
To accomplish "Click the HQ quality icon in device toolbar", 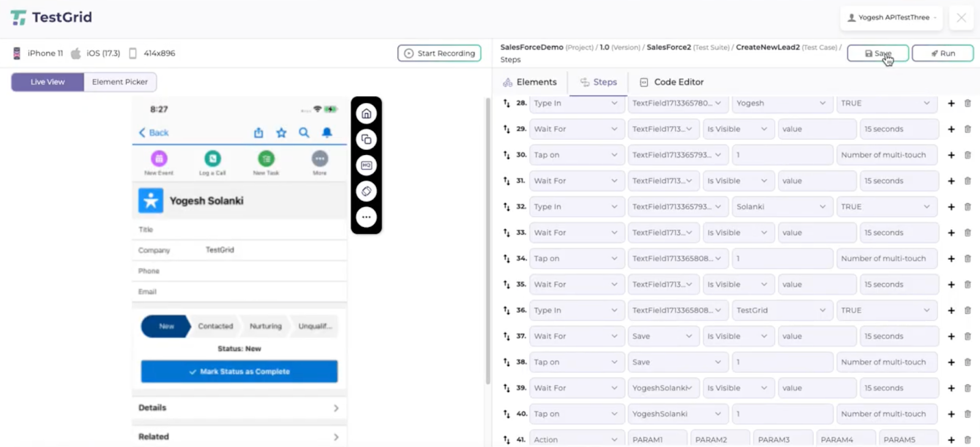I will 366,165.
